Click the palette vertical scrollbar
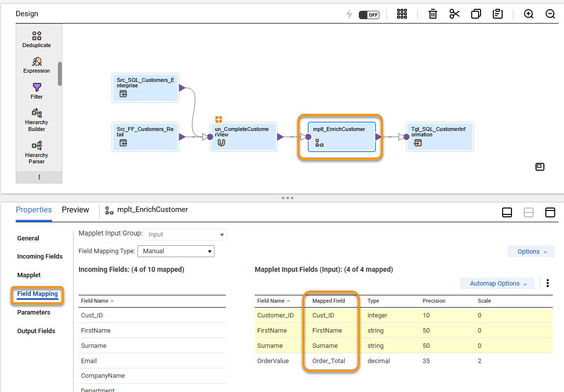This screenshot has width=564, height=392. (x=60, y=74)
